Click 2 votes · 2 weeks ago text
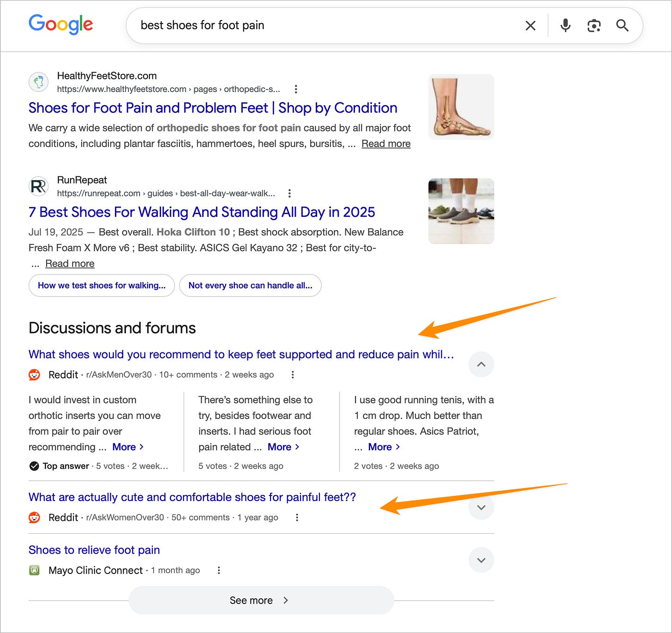672x633 pixels. pos(396,466)
